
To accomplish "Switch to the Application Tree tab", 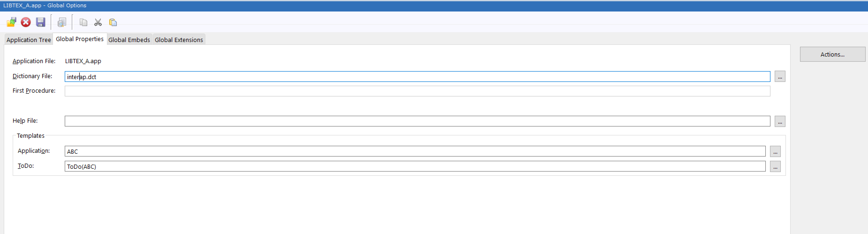I will [29, 40].
